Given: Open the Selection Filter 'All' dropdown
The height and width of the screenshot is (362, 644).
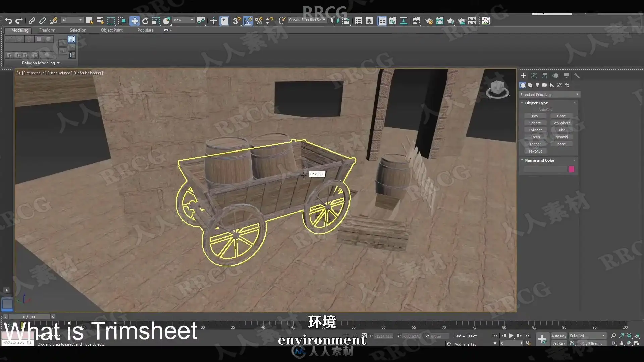Looking at the screenshot, I should pos(72,20).
